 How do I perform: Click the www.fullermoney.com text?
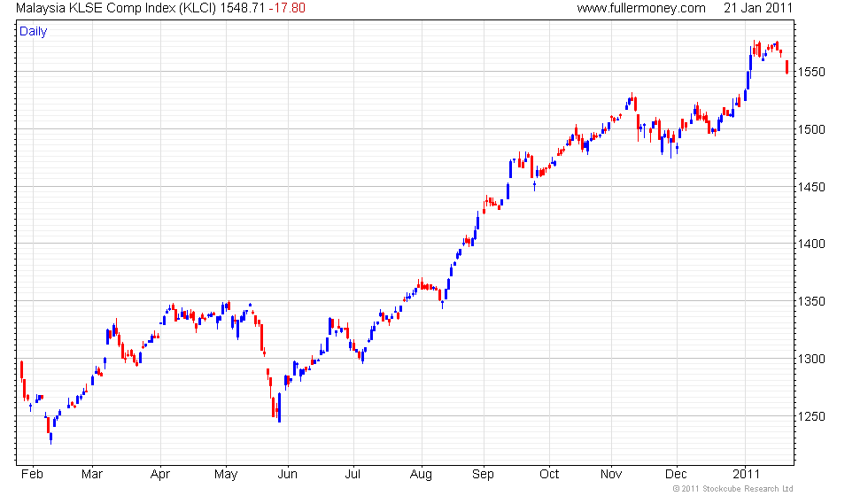641,8
